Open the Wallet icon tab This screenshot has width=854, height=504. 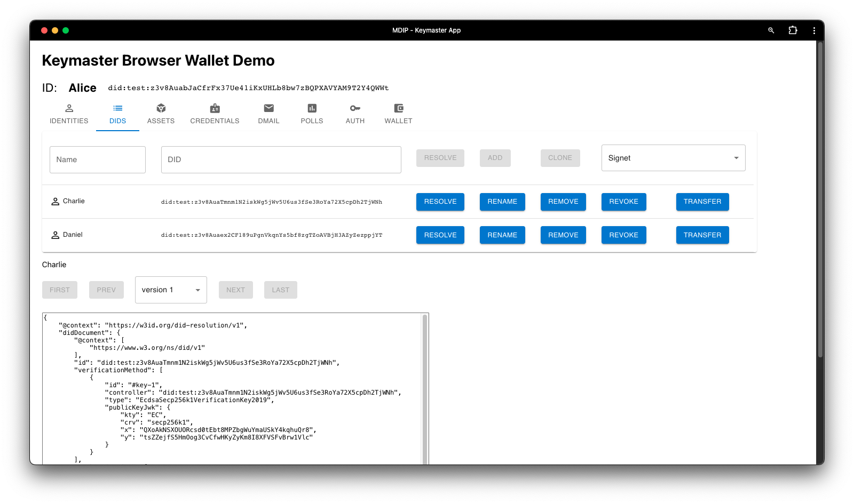pyautogui.click(x=398, y=108)
